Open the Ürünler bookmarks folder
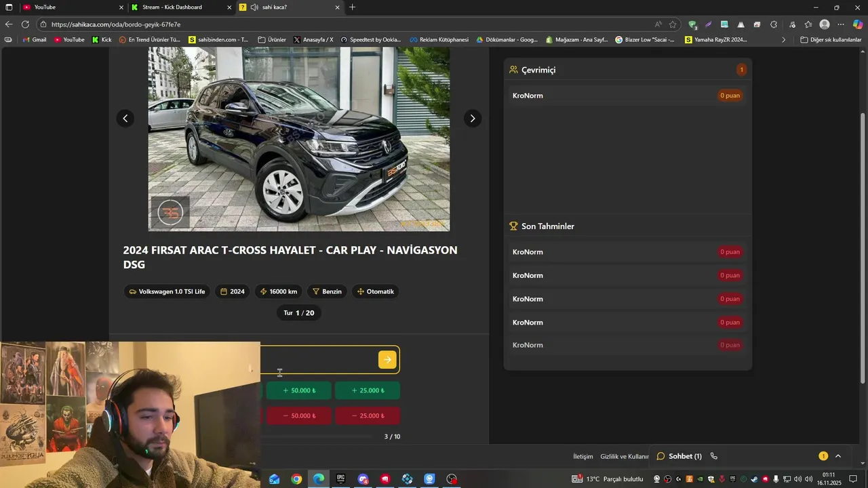 (x=272, y=40)
